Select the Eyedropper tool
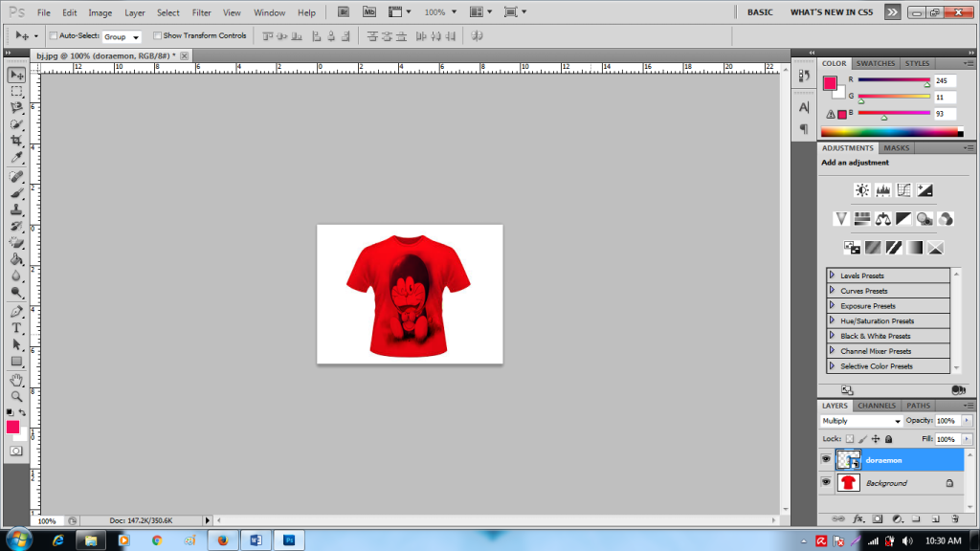 pyautogui.click(x=16, y=157)
